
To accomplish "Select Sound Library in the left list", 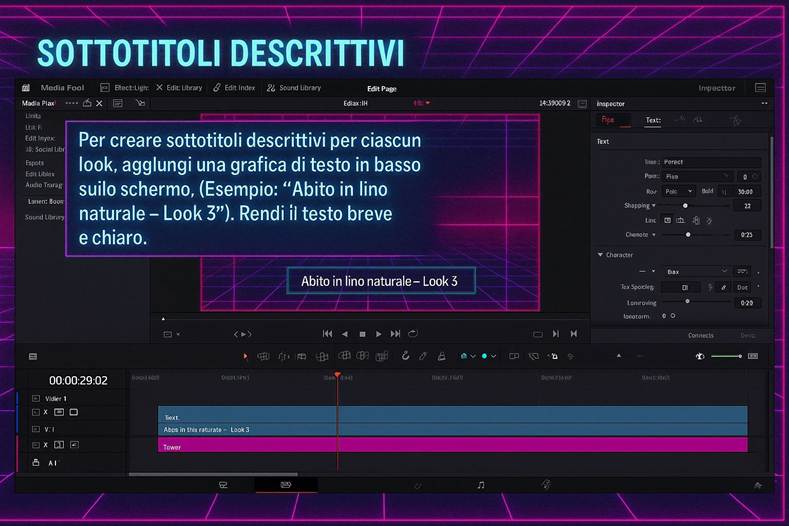I will [x=44, y=217].
